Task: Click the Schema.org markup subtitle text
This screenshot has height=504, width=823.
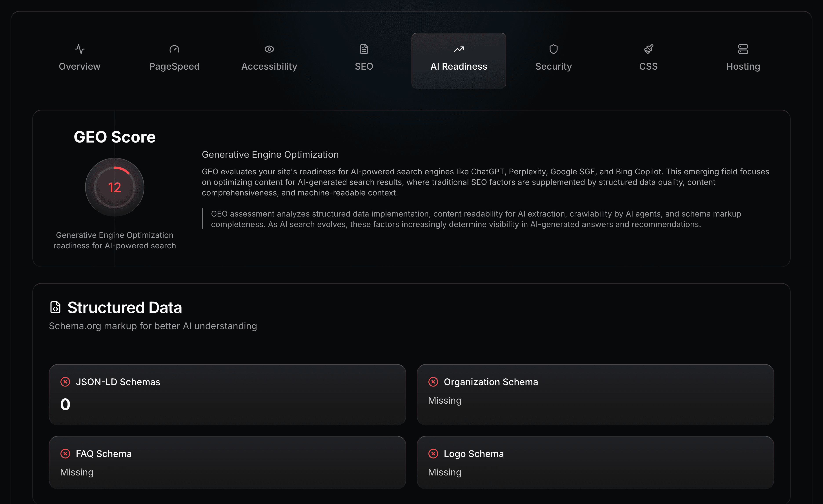Action: (x=153, y=326)
